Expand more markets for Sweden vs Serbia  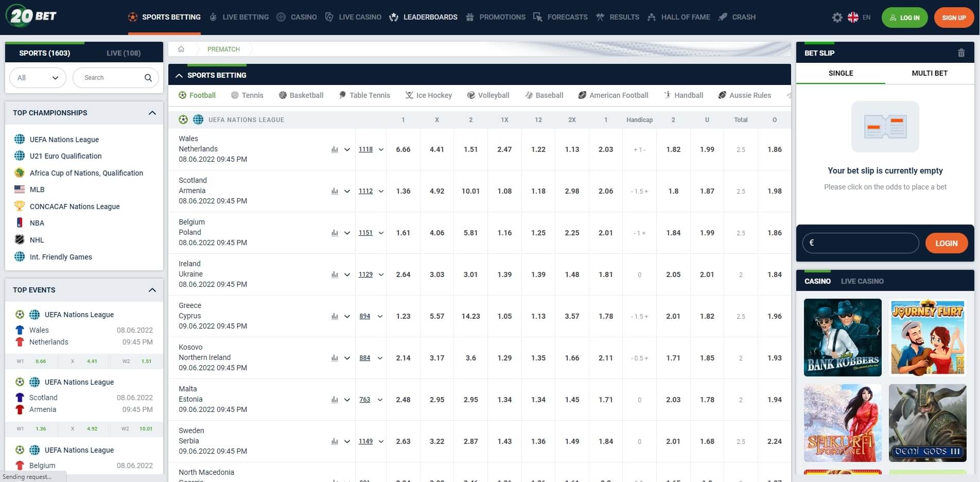380,441
